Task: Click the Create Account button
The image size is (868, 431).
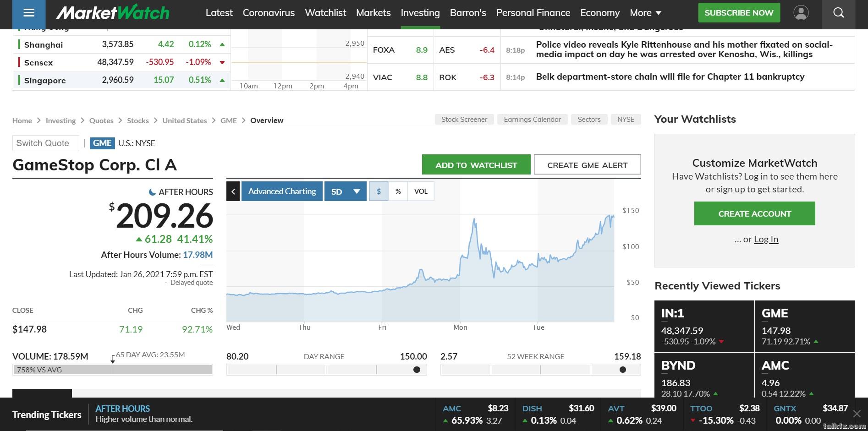Action: (x=754, y=213)
